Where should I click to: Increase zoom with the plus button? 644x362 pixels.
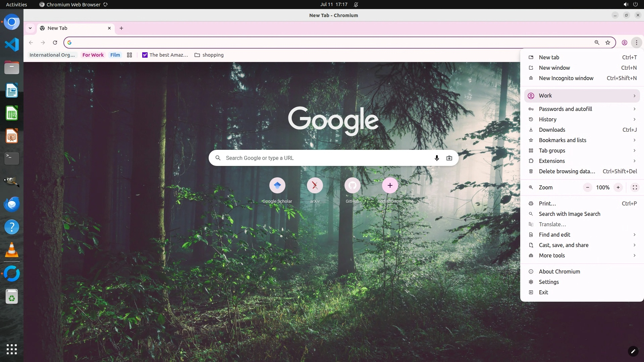tap(618, 187)
